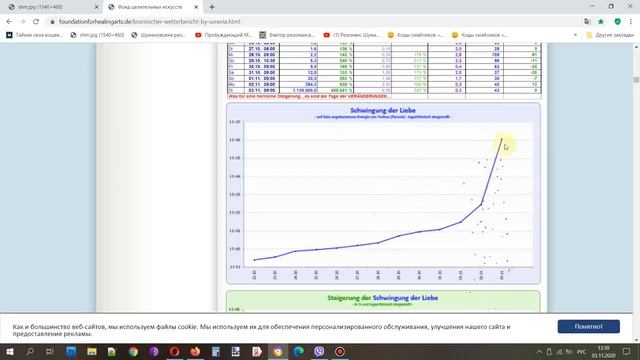This screenshot has height=360, width=640.
Task: Open the purple Tor Browser taskbar icon
Action: (154, 351)
